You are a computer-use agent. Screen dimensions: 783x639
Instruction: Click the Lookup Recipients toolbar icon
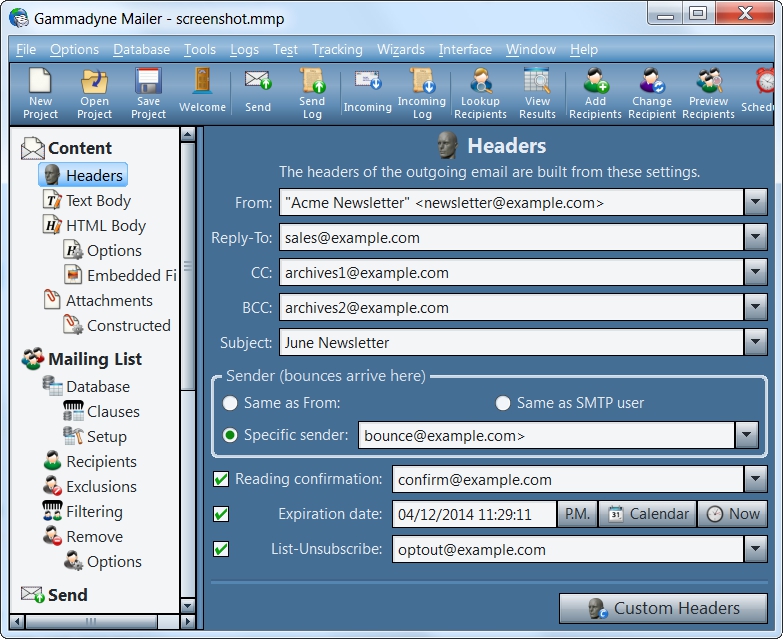tap(480, 92)
